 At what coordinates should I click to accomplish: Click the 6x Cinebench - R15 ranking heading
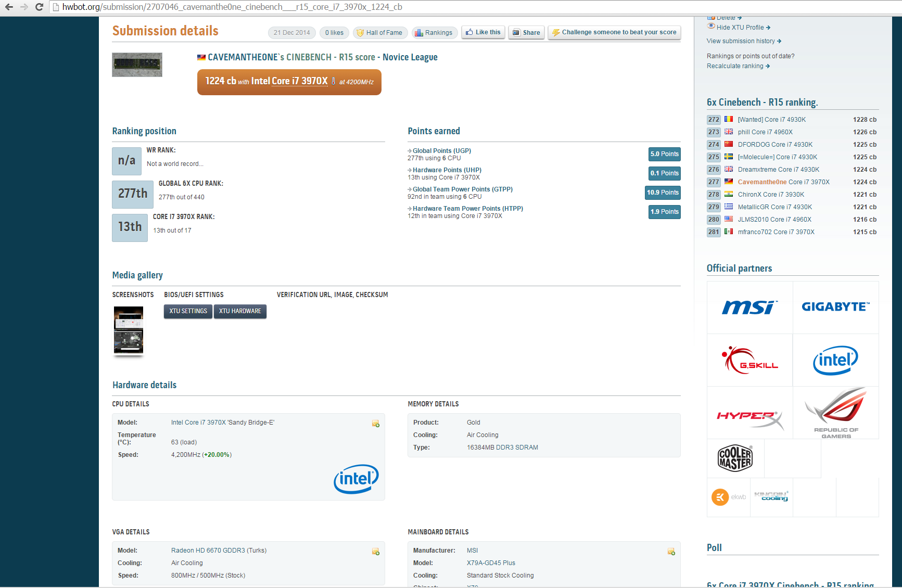[762, 103]
